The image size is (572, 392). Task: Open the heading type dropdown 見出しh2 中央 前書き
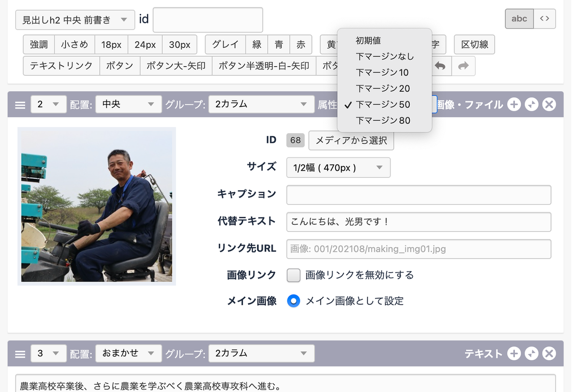pos(75,20)
